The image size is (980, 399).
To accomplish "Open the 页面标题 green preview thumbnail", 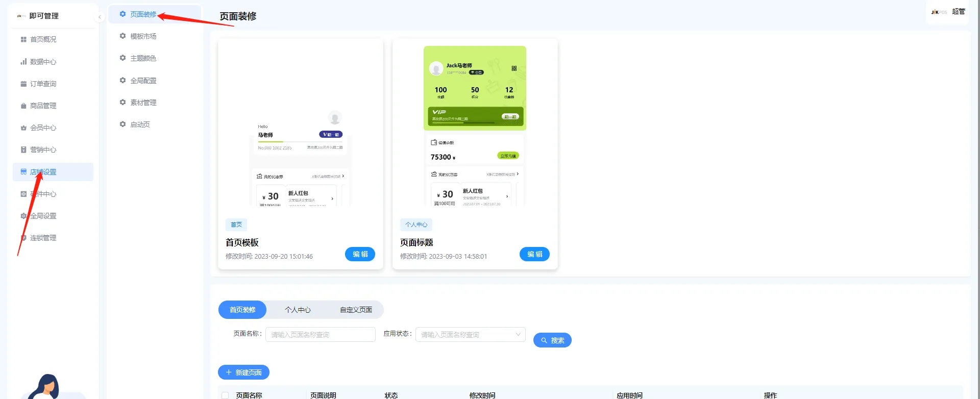I will point(475,126).
